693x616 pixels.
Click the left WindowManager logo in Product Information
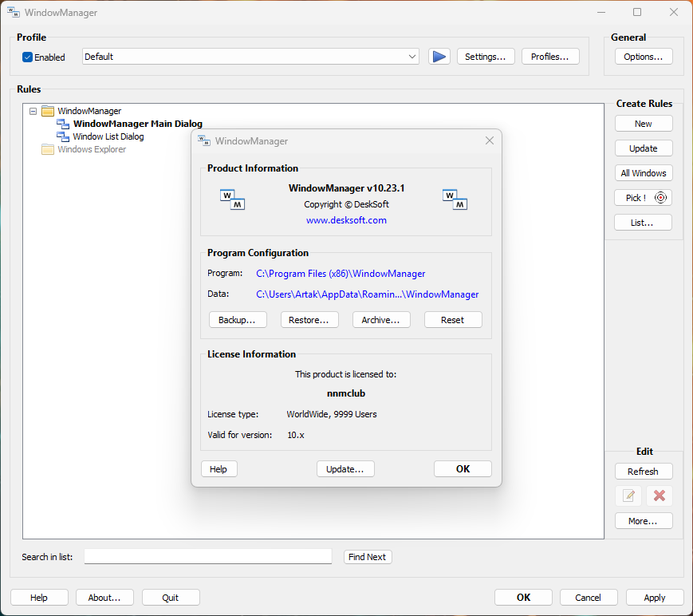(232, 199)
